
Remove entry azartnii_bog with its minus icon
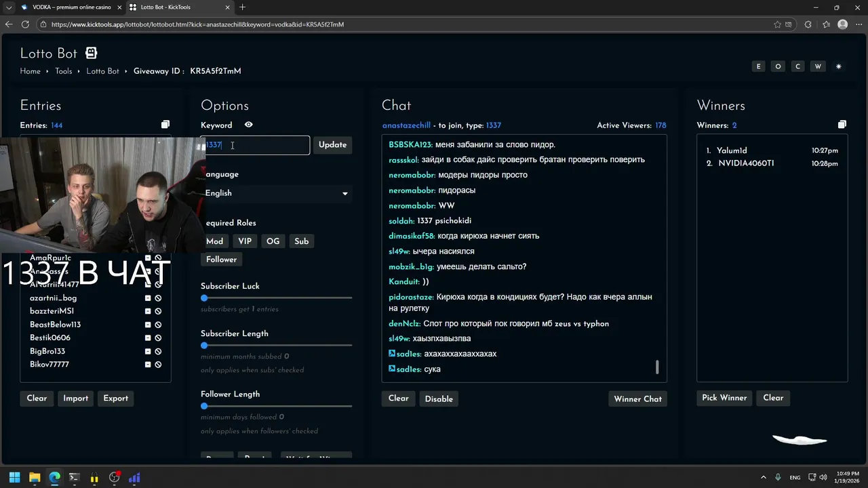(148, 298)
